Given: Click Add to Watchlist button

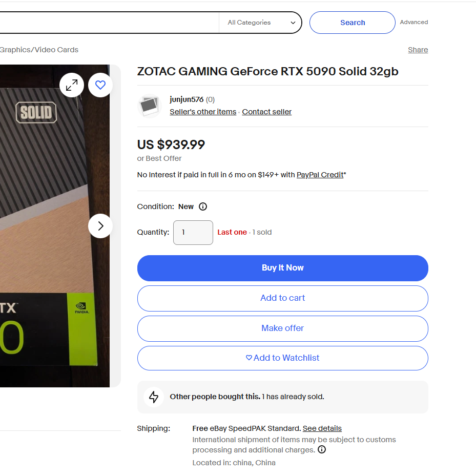Looking at the screenshot, I should 283,358.
